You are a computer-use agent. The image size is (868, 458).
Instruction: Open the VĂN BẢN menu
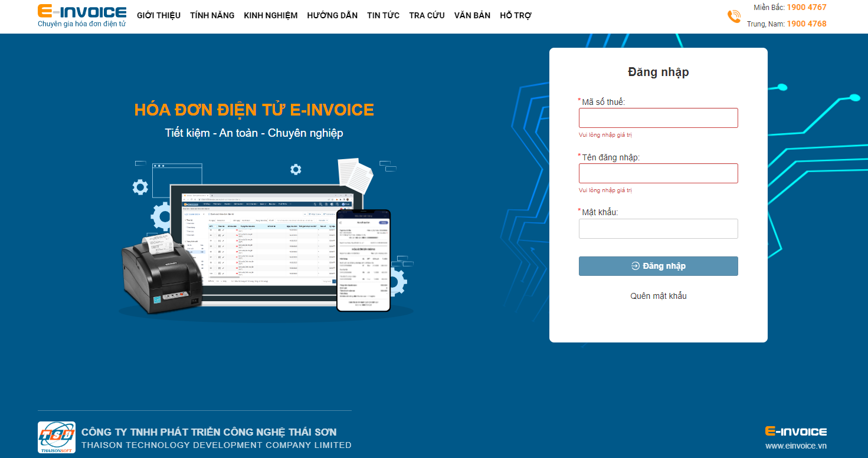[x=472, y=15]
